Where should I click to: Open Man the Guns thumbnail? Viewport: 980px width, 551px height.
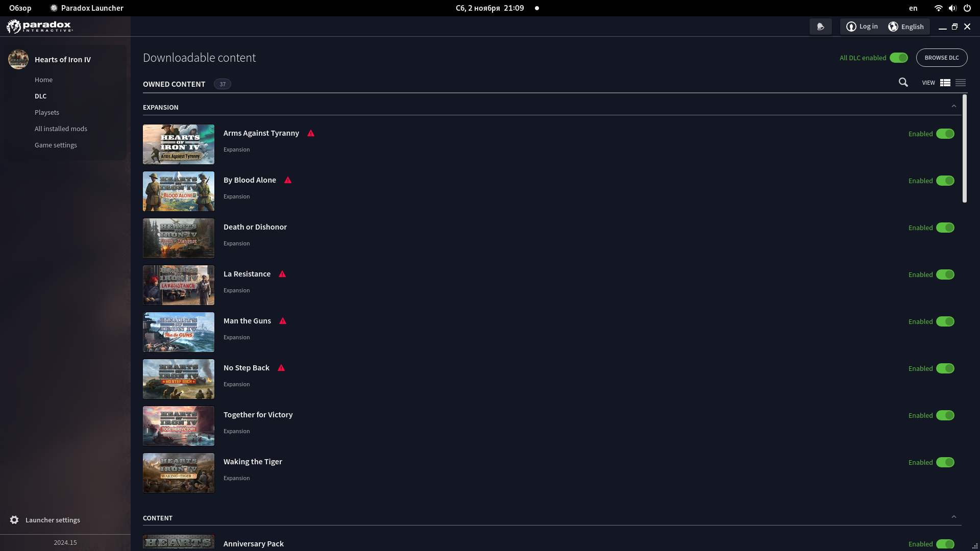tap(179, 332)
